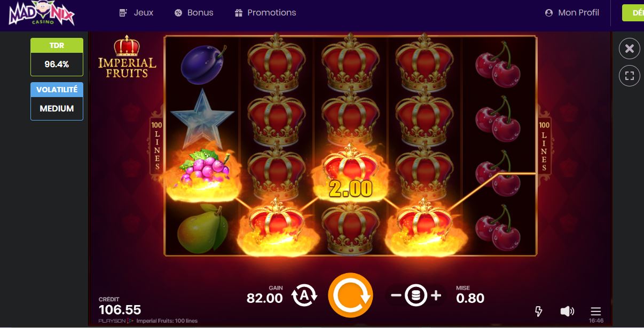
Task: Click the green Dépôt button
Action: (x=633, y=13)
